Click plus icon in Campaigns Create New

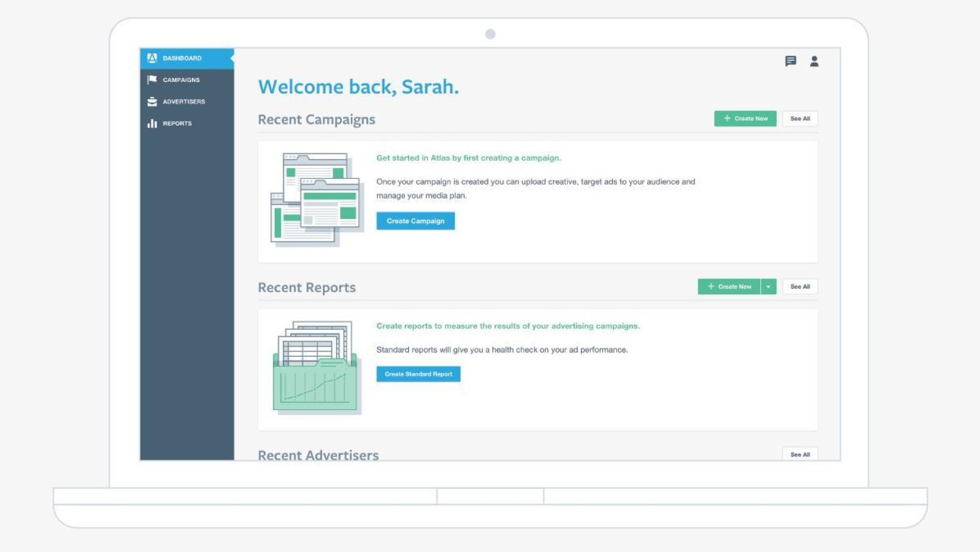[x=727, y=118]
